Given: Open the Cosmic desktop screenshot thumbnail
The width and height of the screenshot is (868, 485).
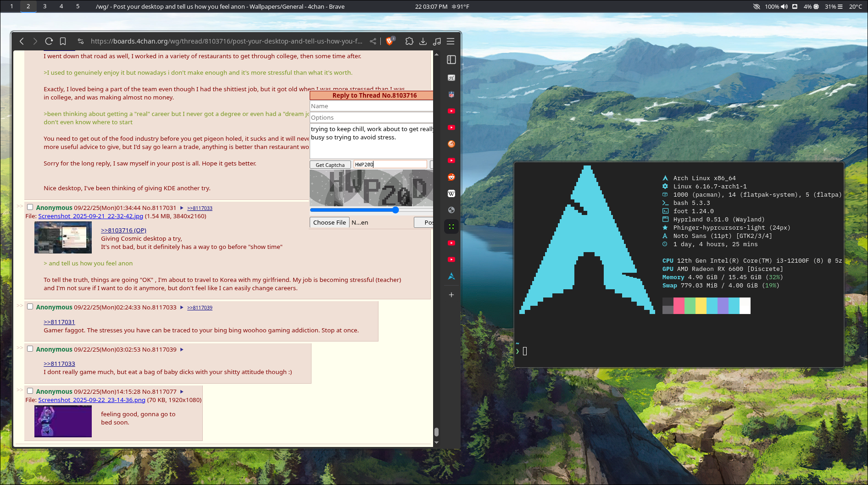Looking at the screenshot, I should tap(63, 237).
